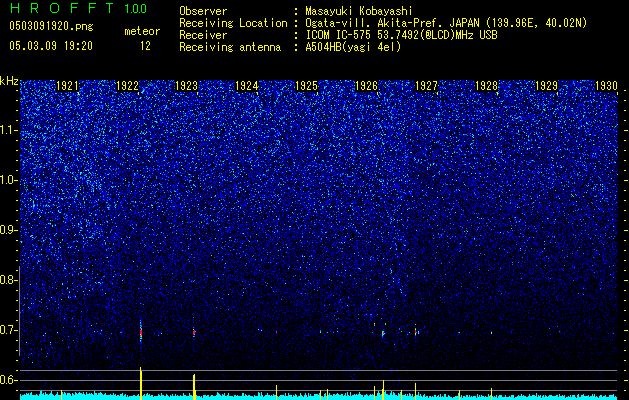Click the kHz axis unit label
This screenshot has width=629, height=400.
9,81
